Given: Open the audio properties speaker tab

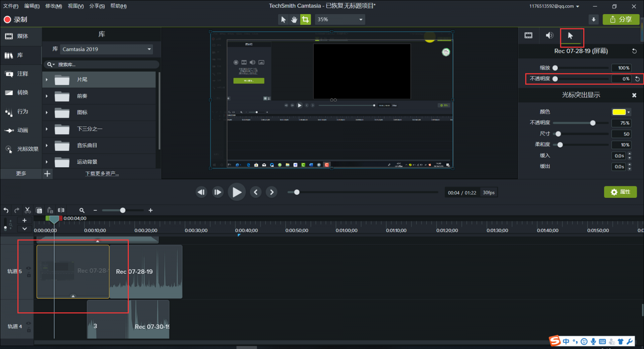Looking at the screenshot, I should 549,35.
